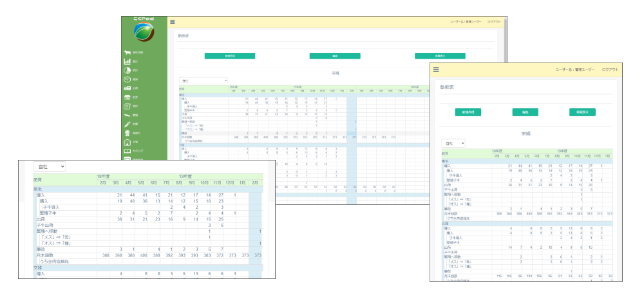Viewport: 644px width, 290px height.
Task: Open the cow icon in the green sidebar
Action: point(127,53)
